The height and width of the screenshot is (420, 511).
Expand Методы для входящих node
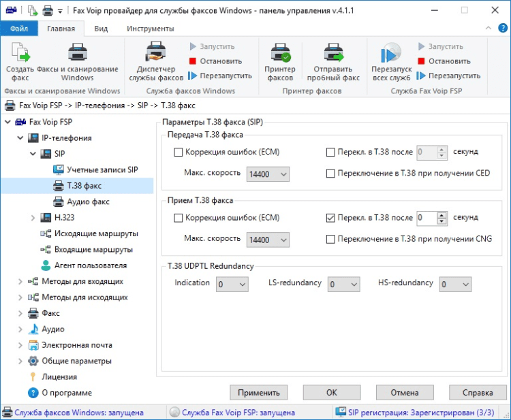pyautogui.click(x=20, y=281)
